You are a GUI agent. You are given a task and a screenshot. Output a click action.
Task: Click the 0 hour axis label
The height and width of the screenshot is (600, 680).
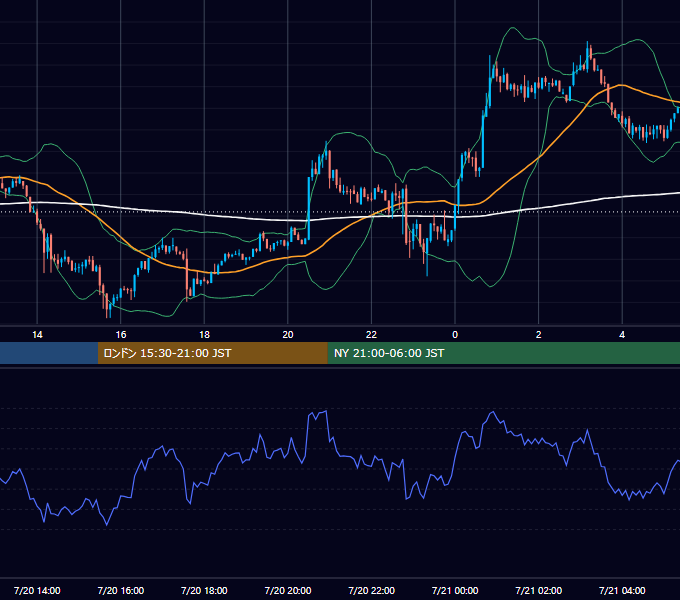click(455, 335)
